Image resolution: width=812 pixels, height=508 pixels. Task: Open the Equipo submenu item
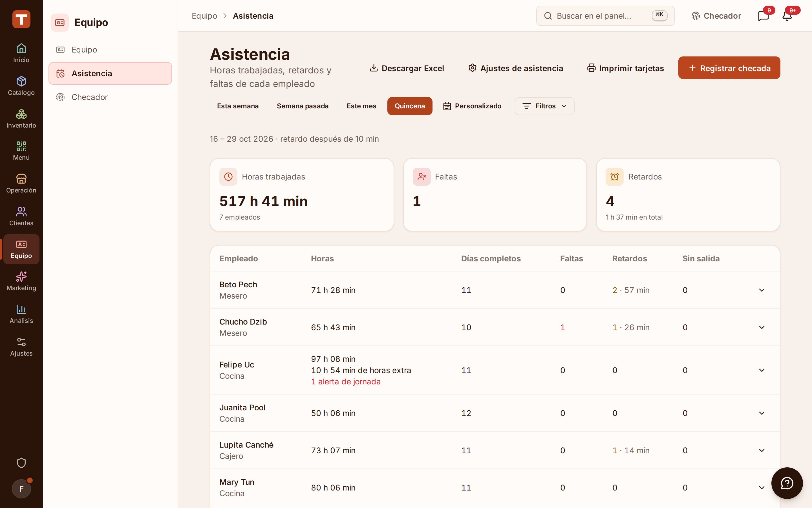point(110,50)
